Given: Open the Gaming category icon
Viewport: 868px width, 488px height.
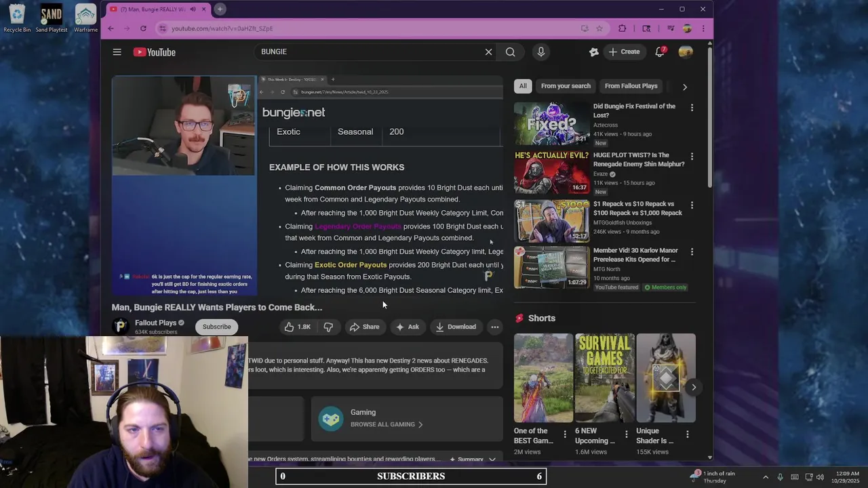Looking at the screenshot, I should pos(331,418).
